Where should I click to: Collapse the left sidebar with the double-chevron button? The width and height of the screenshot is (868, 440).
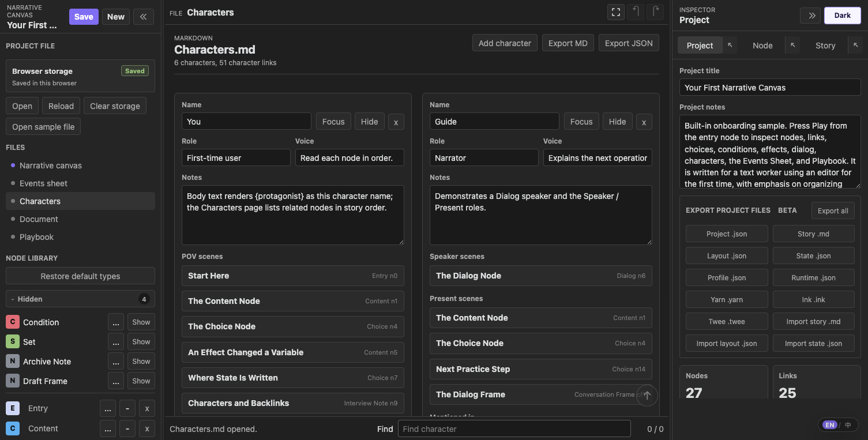pyautogui.click(x=143, y=17)
